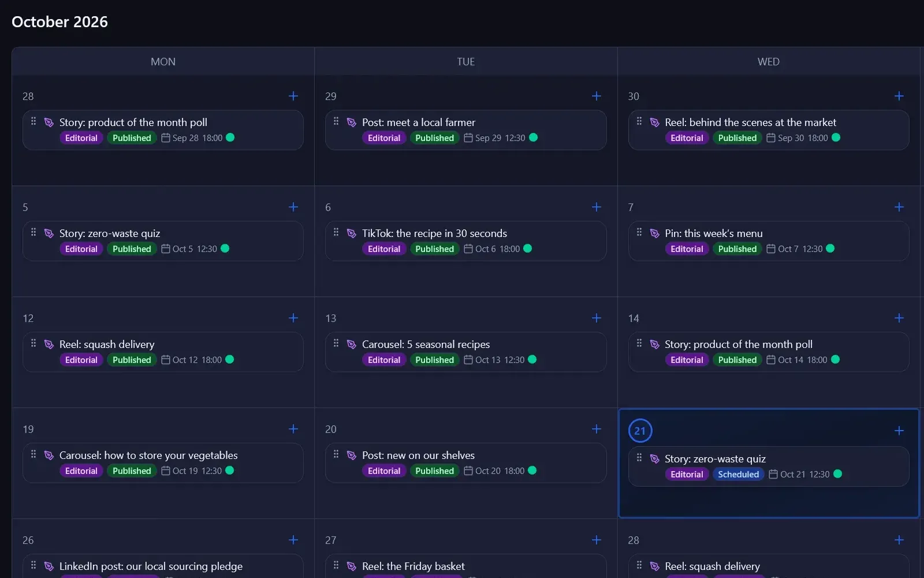
Task: Add content on Tuesday September 29
Action: (x=597, y=96)
